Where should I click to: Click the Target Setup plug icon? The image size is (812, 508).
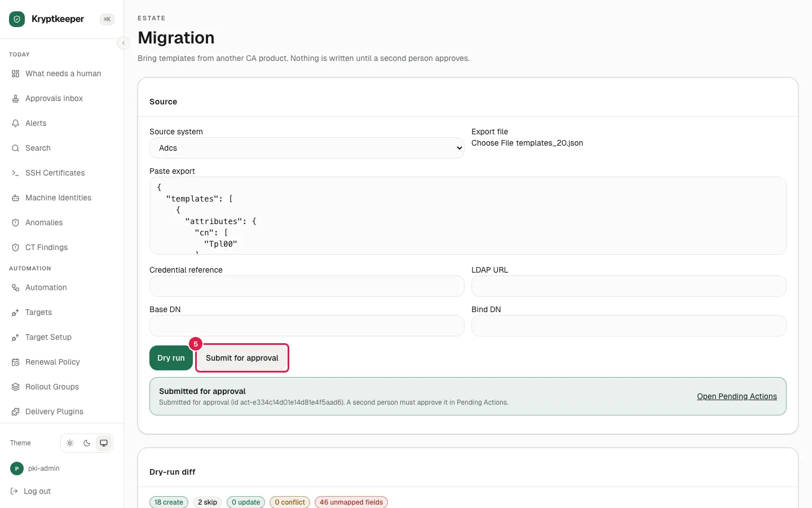[15, 337]
